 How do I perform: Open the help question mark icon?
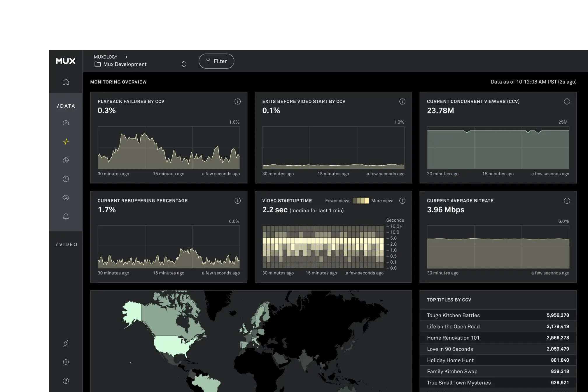pos(66,381)
